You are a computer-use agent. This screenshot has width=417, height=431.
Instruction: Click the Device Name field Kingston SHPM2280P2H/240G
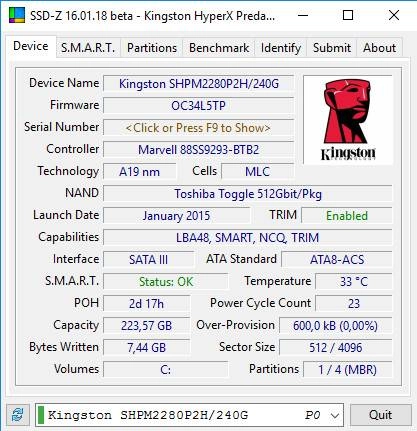[198, 84]
